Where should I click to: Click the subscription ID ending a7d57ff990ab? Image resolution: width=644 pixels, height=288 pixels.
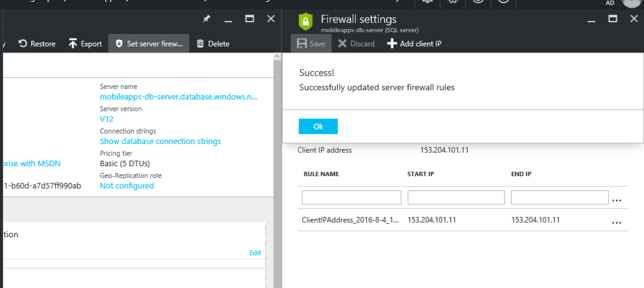[42, 186]
